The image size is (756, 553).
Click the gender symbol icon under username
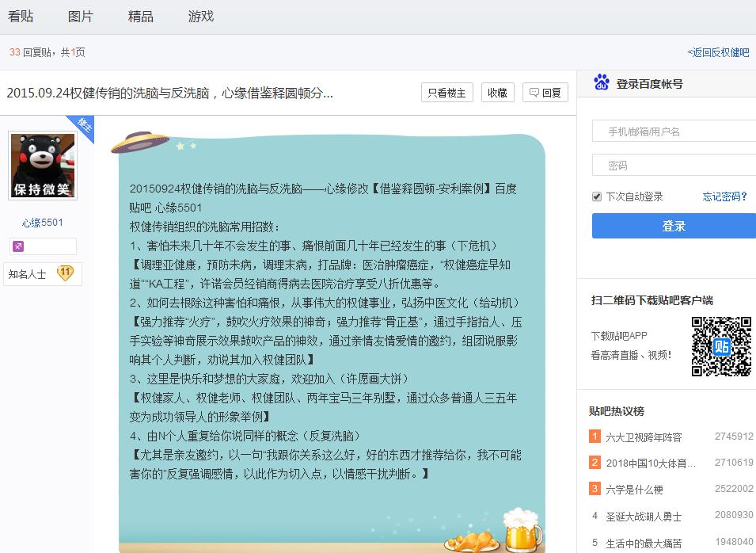tap(18, 246)
